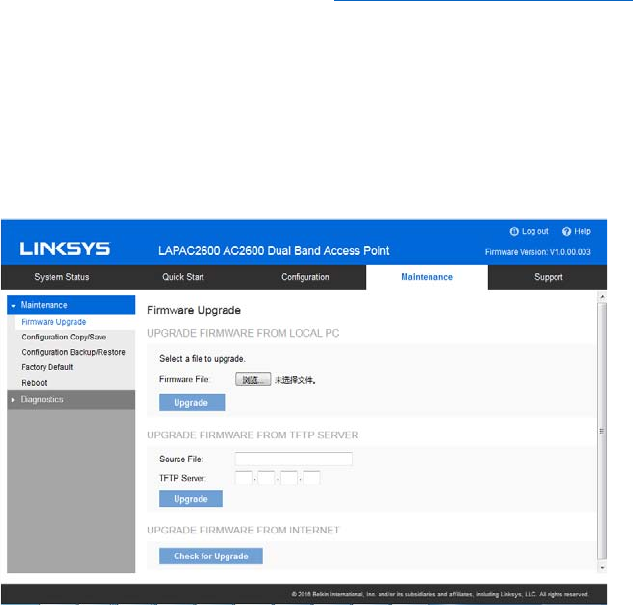The width and height of the screenshot is (633, 605).
Task: Click the Firmware Upgrade page heading
Action: 194,310
